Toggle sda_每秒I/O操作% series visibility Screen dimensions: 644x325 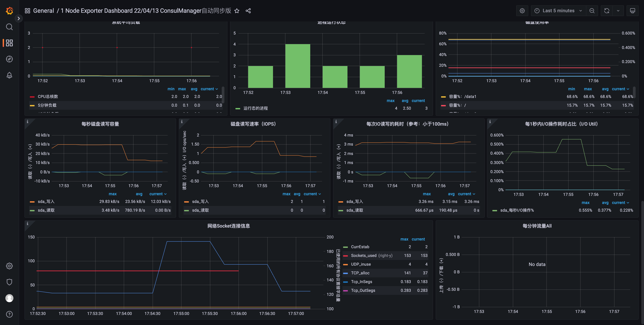(x=517, y=210)
